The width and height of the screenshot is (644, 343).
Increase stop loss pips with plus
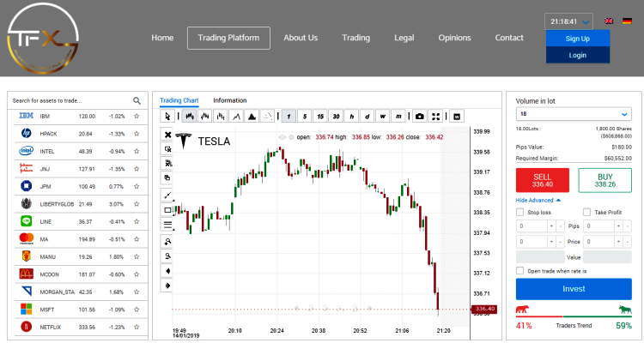click(551, 226)
